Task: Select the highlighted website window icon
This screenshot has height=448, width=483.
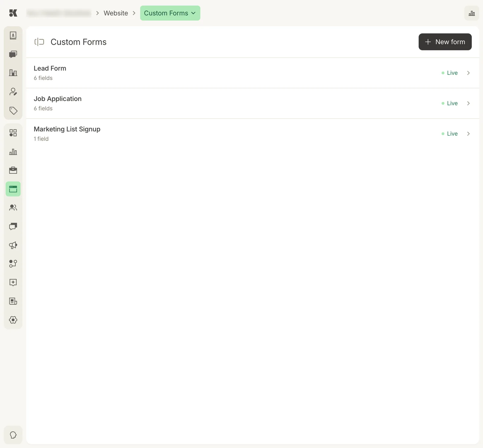Action: pyautogui.click(x=13, y=189)
